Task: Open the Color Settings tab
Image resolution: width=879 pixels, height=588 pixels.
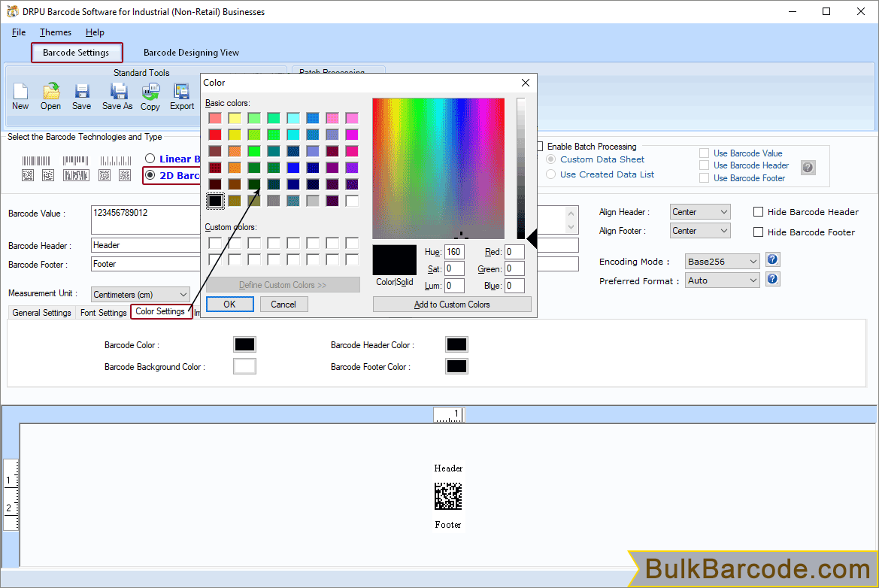Action: [x=160, y=311]
